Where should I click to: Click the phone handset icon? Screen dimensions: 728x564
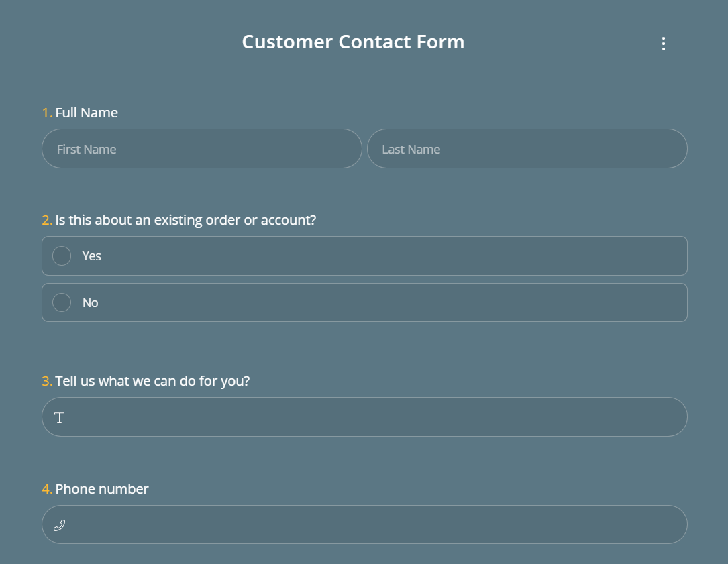60,525
